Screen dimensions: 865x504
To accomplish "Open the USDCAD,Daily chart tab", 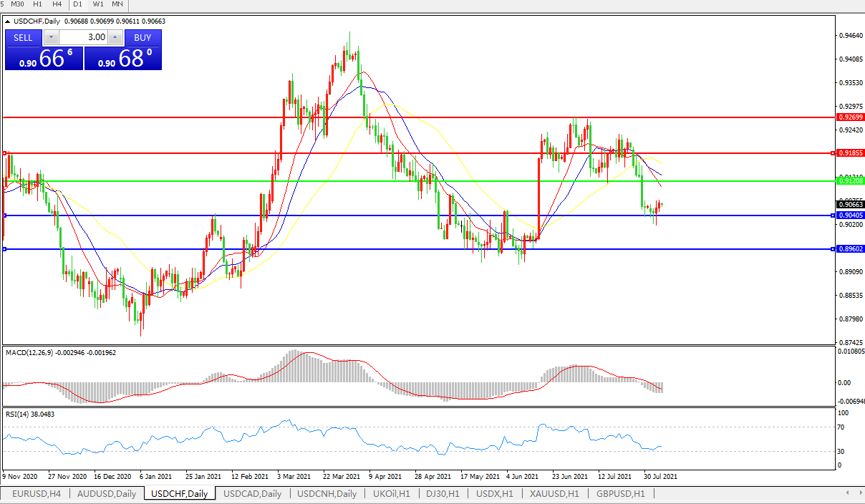I will [253, 494].
